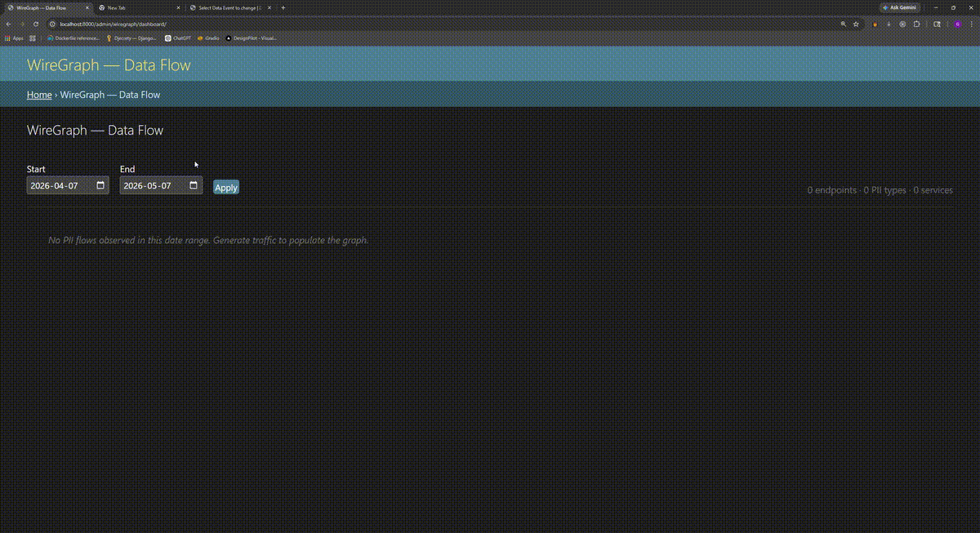Image resolution: width=980 pixels, height=533 pixels.
Task: Open the tab groups grid icon in bookmarks bar
Action: coord(33,38)
